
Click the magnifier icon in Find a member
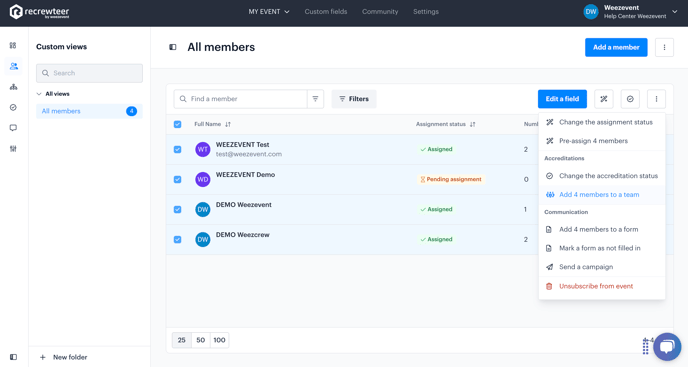(183, 99)
